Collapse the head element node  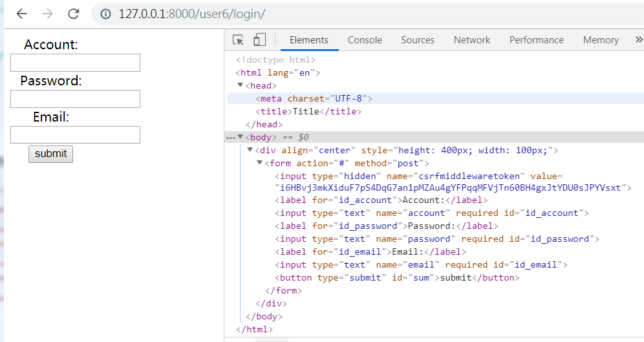click(241, 85)
